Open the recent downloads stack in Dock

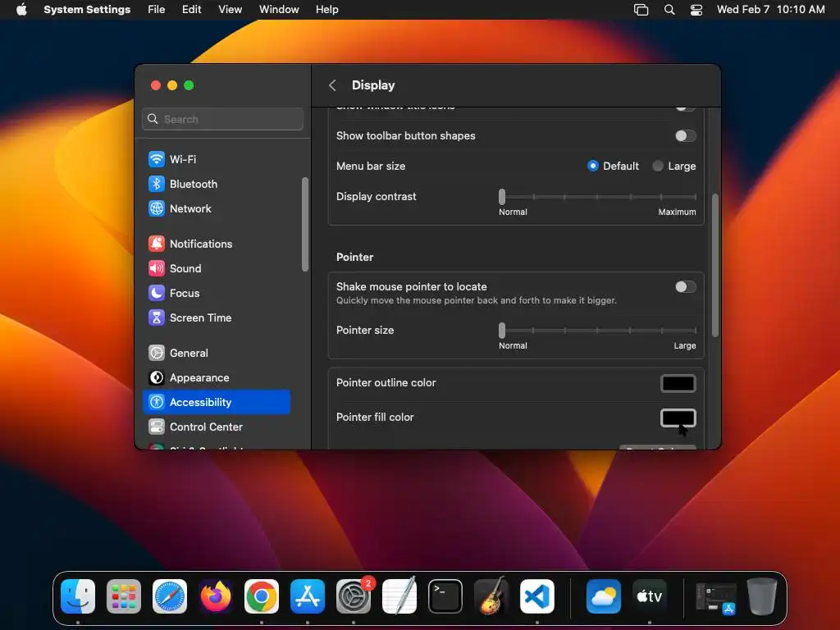pos(715,597)
